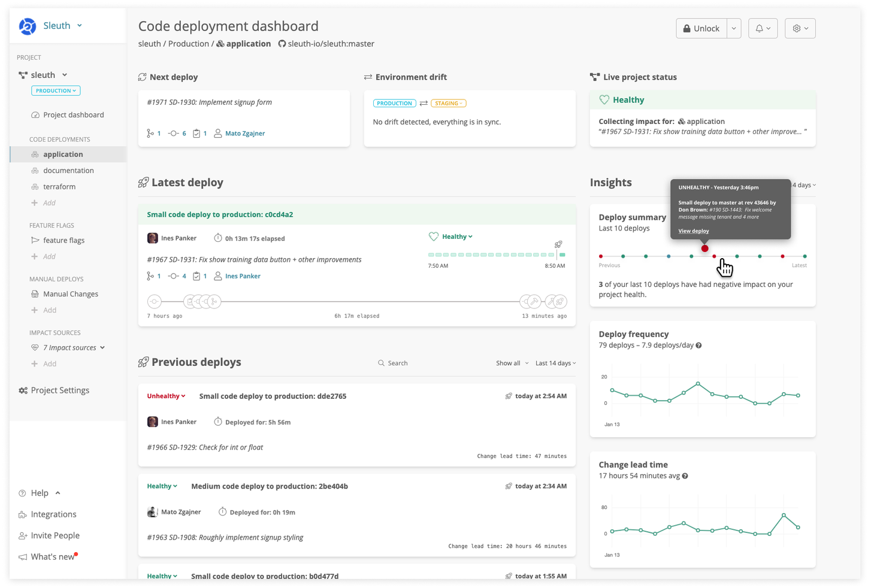Open Small code deploy to production: c0cd4a2
The width and height of the screenshot is (871, 588).
[x=220, y=214]
